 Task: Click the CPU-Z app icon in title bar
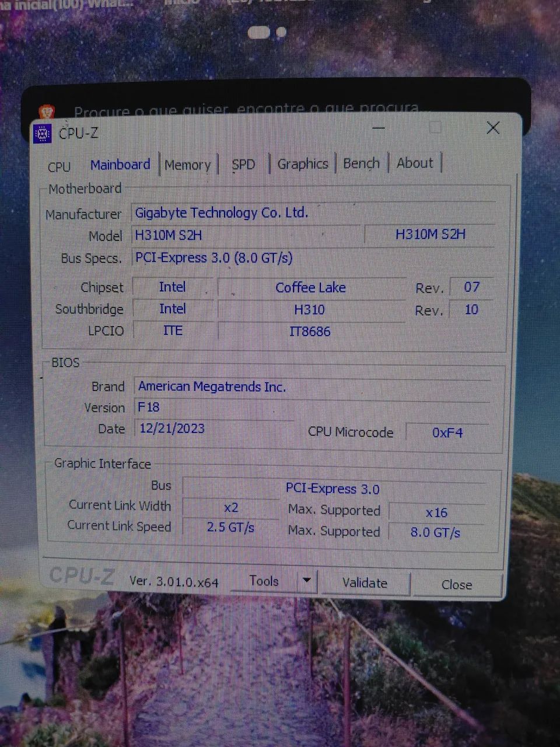coord(43,134)
